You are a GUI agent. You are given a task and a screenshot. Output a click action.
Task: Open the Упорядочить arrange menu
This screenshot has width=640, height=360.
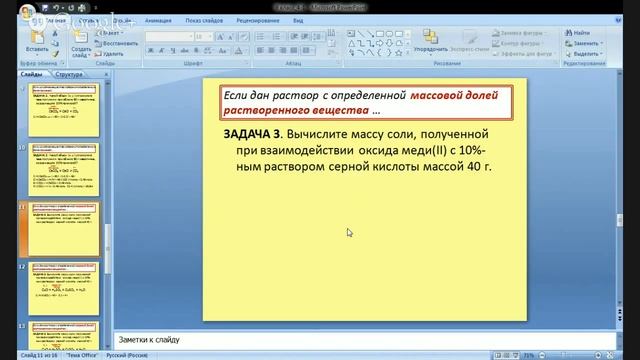pos(431,42)
